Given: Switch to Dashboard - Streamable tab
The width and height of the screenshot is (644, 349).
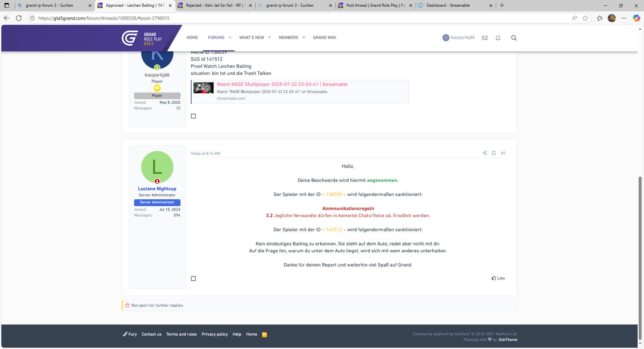Looking at the screenshot, I should click(455, 5).
